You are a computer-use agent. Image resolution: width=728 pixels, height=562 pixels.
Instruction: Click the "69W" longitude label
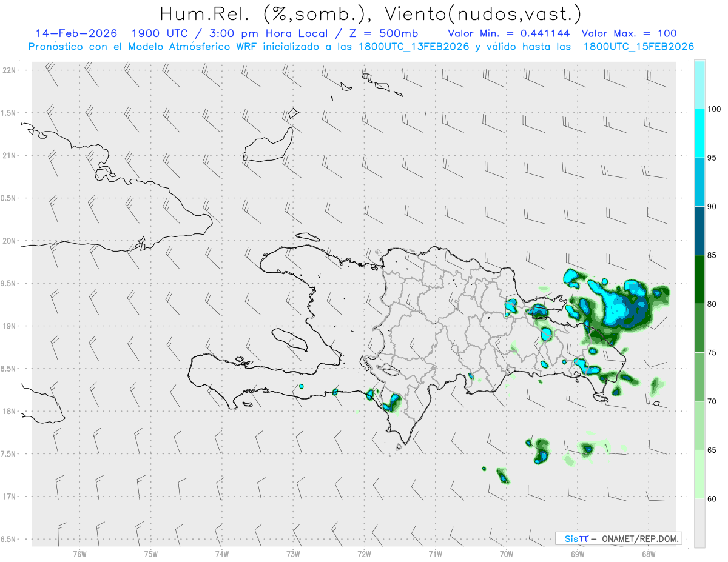pos(578,554)
